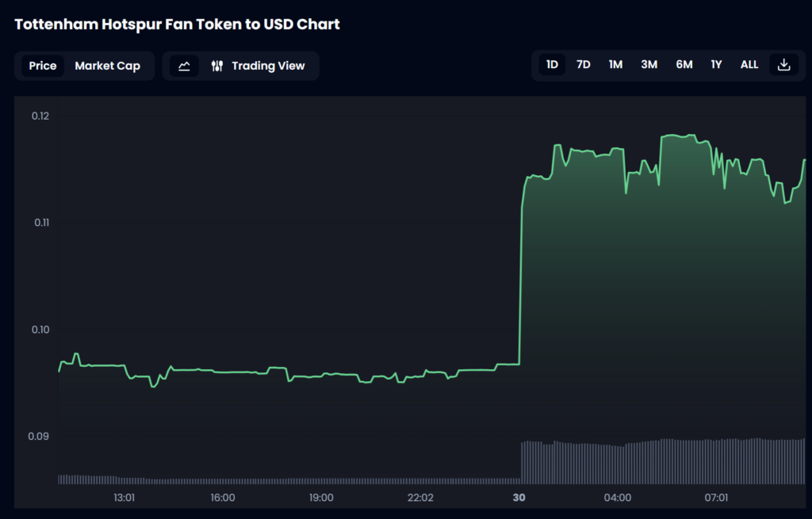This screenshot has height=519, width=812.
Task: Select the 6M time range
Action: tap(684, 65)
